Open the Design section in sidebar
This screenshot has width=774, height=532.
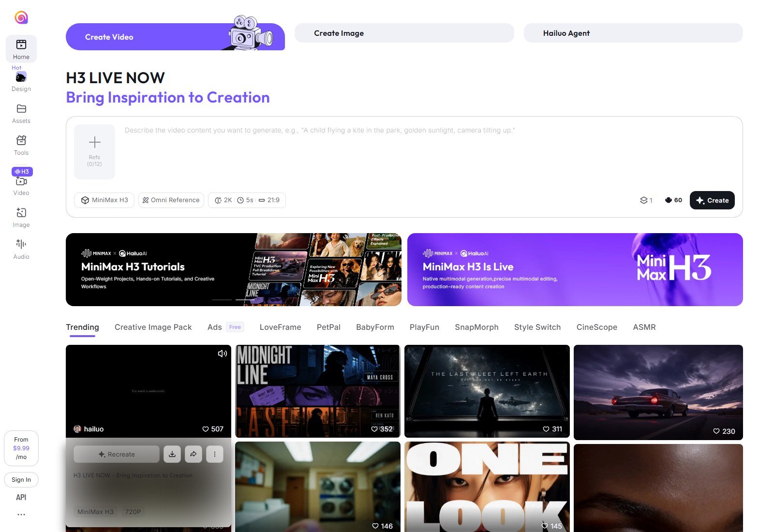tap(21, 81)
